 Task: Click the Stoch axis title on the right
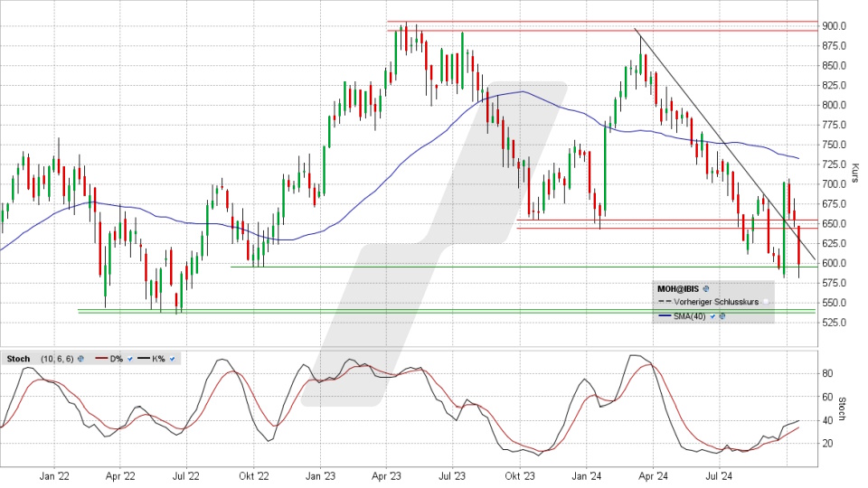[x=842, y=408]
